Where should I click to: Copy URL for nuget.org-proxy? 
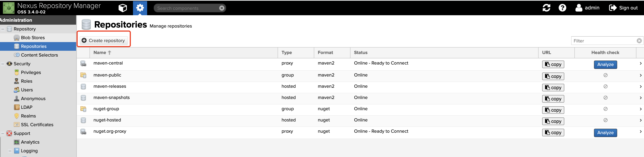(x=553, y=133)
